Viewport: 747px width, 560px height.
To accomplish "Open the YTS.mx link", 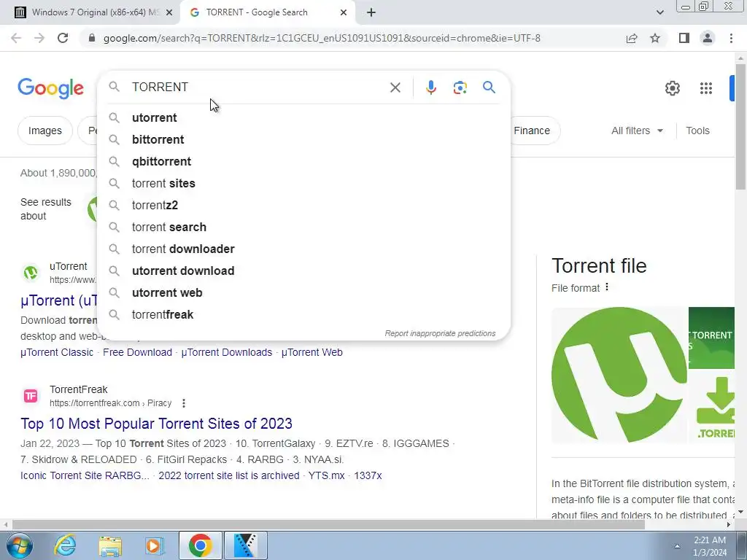I will [326, 475].
